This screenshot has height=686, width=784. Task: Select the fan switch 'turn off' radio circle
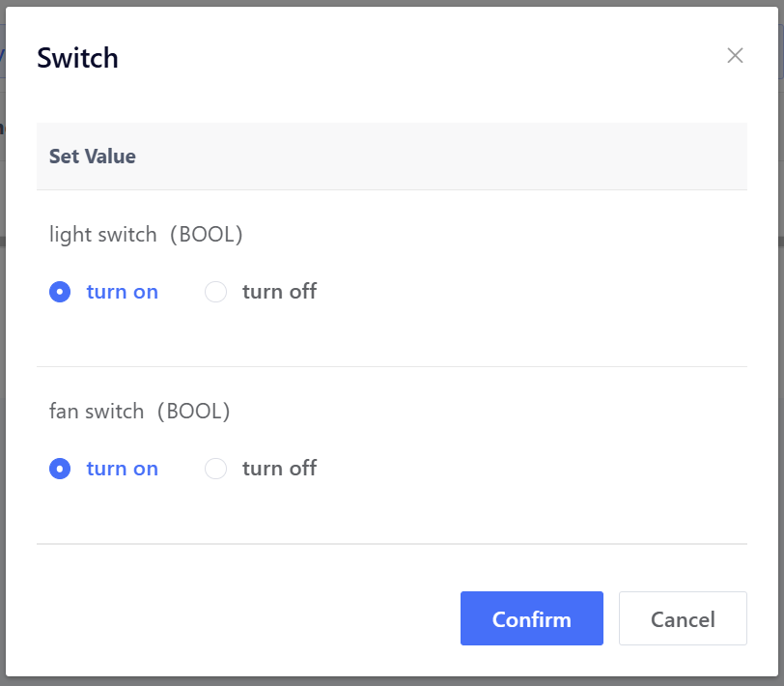tap(216, 469)
